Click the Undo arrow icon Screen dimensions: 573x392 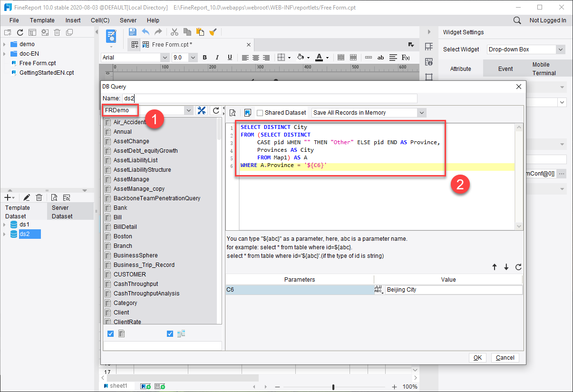[x=146, y=32]
